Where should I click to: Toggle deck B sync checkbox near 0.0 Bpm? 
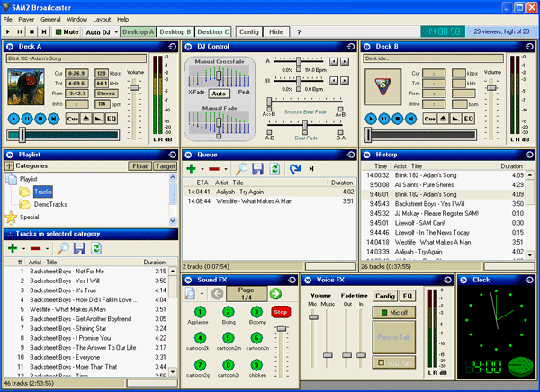point(299,89)
